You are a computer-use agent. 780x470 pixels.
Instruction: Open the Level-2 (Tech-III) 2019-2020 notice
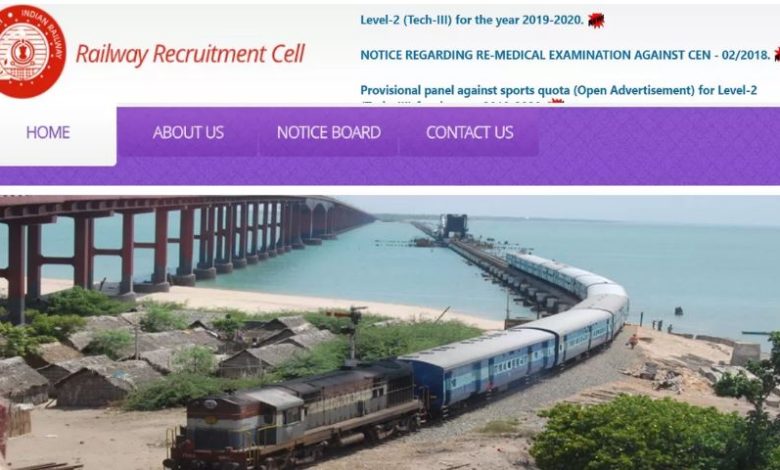(x=472, y=20)
